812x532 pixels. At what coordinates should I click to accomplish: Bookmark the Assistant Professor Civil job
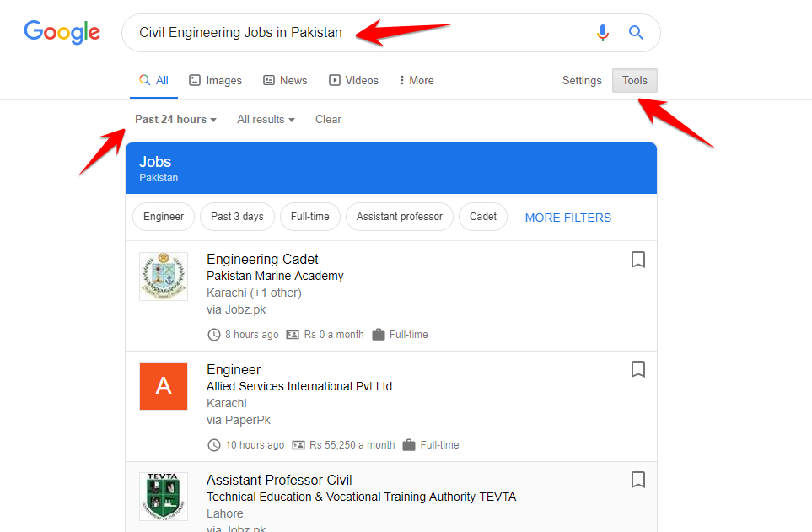point(638,480)
